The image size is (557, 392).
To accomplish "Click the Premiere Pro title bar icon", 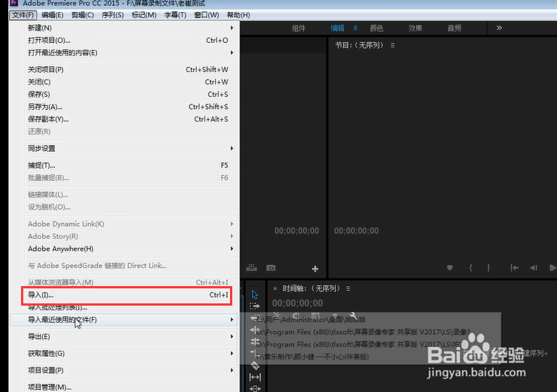I will pos(14,3).
